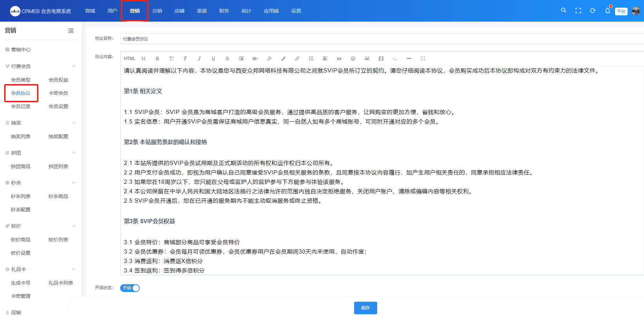The height and width of the screenshot is (316, 644).
Task: Refresh the page using header icon
Action: point(593,11)
